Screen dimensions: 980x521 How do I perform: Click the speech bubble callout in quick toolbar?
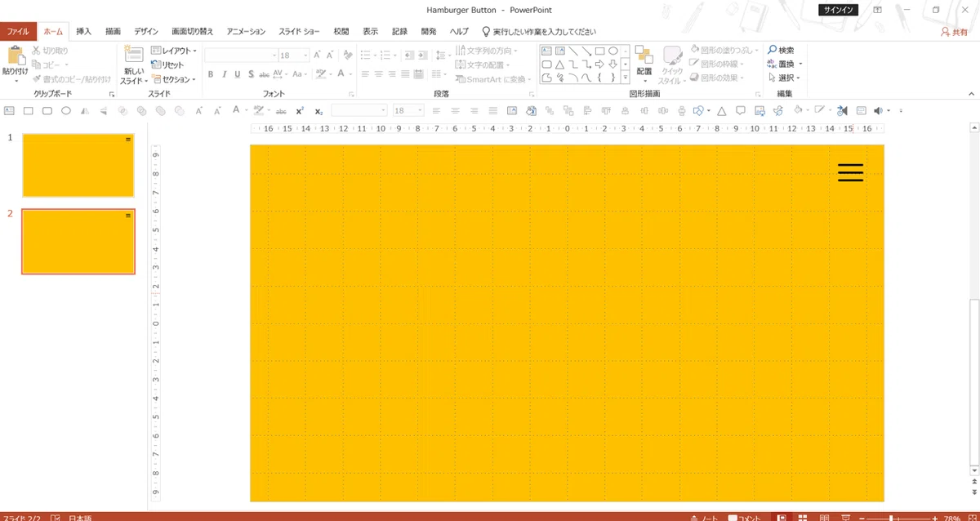(740, 110)
